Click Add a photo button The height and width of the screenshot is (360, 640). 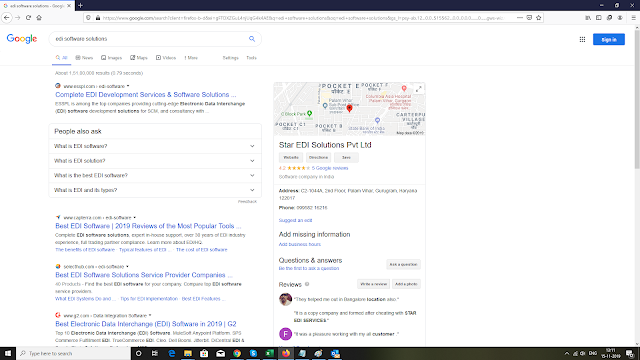(x=406, y=284)
